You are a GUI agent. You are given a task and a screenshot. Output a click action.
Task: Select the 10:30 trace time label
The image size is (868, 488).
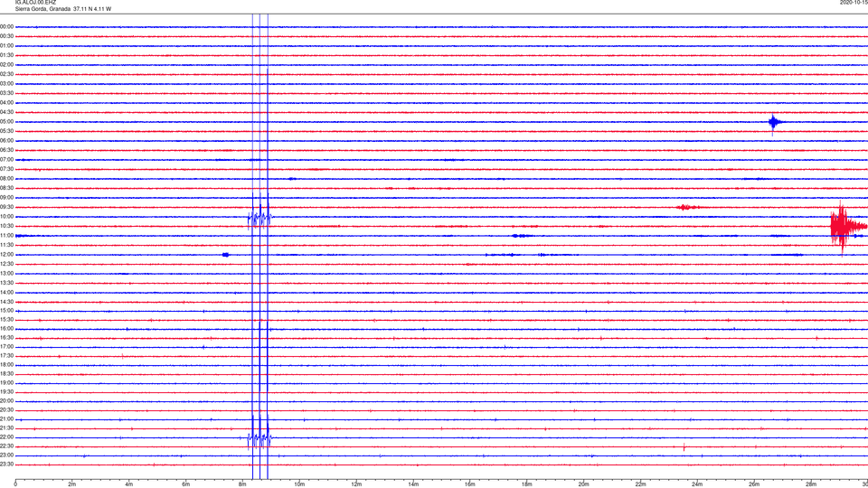[x=6, y=226]
